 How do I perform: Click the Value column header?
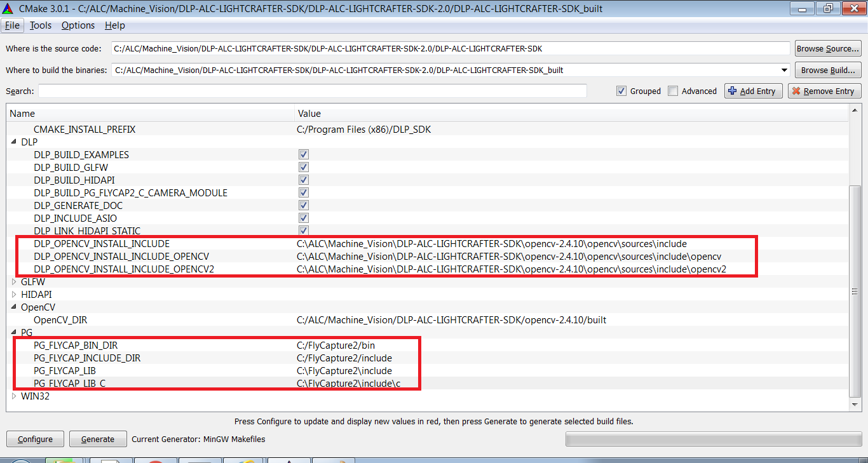click(572, 114)
